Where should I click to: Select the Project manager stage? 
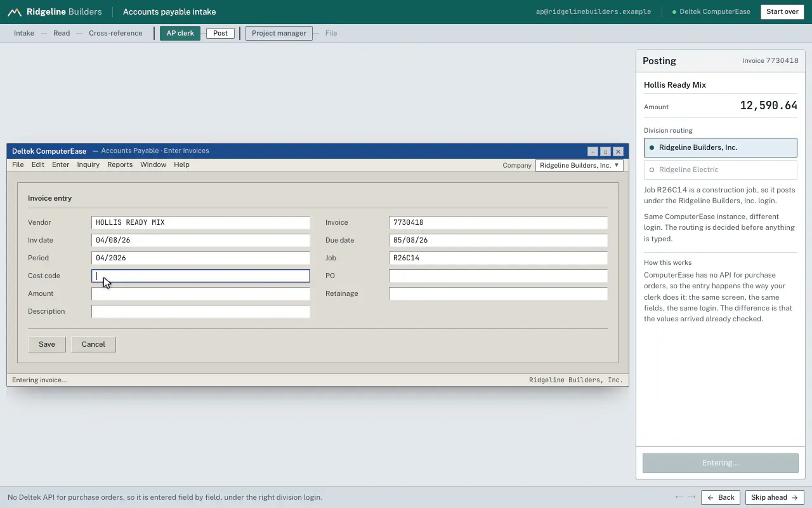pos(278,33)
